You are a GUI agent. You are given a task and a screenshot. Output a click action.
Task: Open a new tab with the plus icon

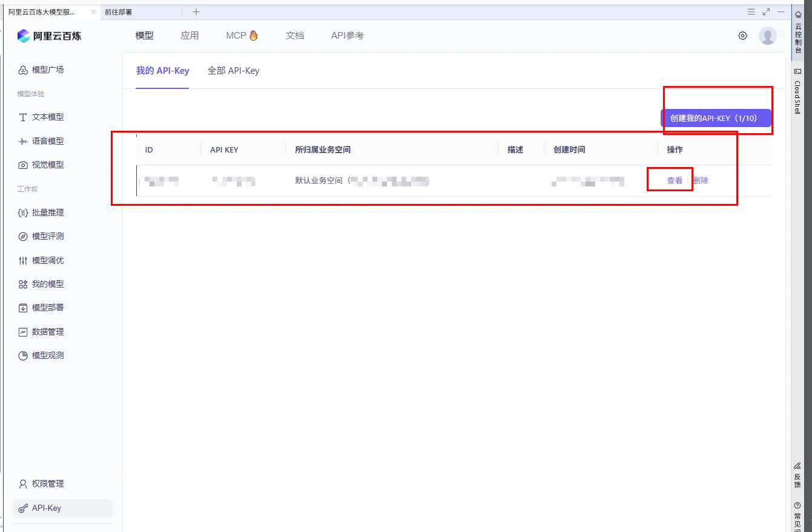(x=196, y=11)
